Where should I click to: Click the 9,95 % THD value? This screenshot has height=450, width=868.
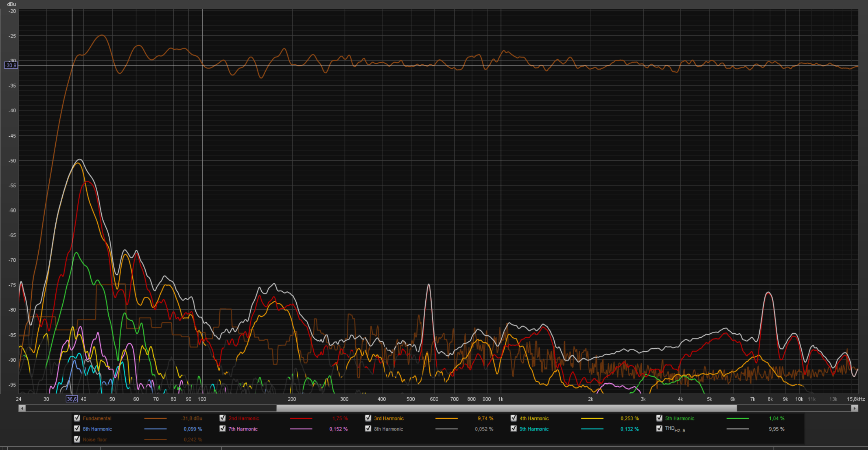pyautogui.click(x=777, y=429)
